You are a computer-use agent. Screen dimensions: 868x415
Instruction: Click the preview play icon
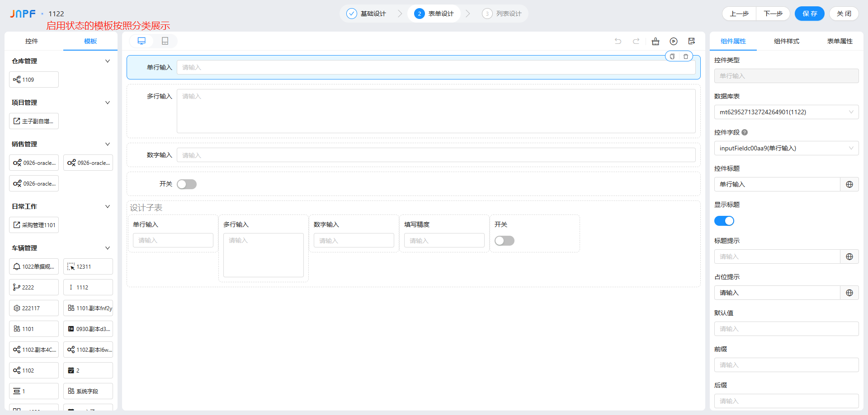pyautogui.click(x=674, y=41)
